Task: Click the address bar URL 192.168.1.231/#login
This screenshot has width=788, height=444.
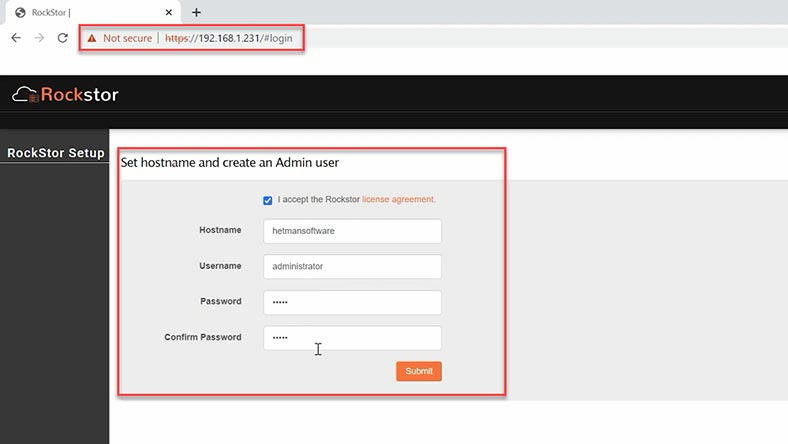Action: [x=228, y=38]
